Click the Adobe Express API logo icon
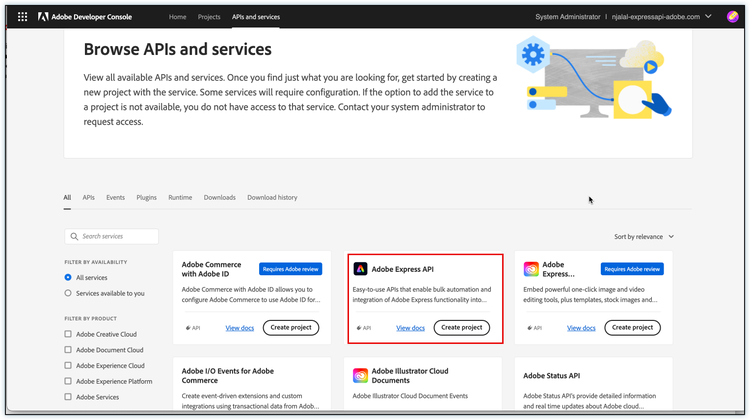This screenshot has width=750, height=420. (360, 269)
